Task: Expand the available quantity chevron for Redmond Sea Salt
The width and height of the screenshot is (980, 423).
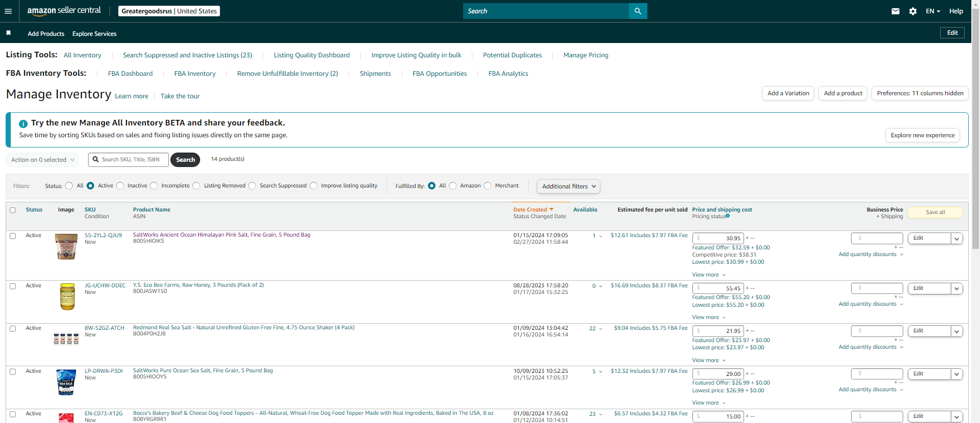Action: [x=601, y=329]
